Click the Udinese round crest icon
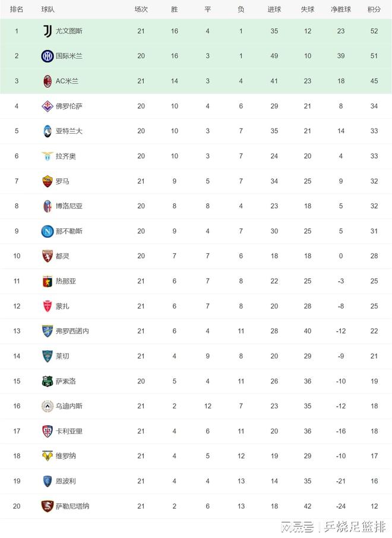The width and height of the screenshot is (392, 538). [x=48, y=406]
